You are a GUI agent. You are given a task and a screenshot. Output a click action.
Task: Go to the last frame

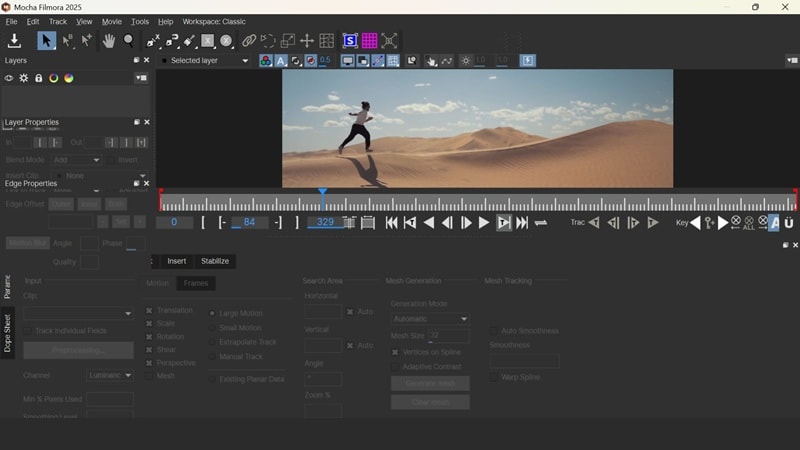[x=522, y=223]
